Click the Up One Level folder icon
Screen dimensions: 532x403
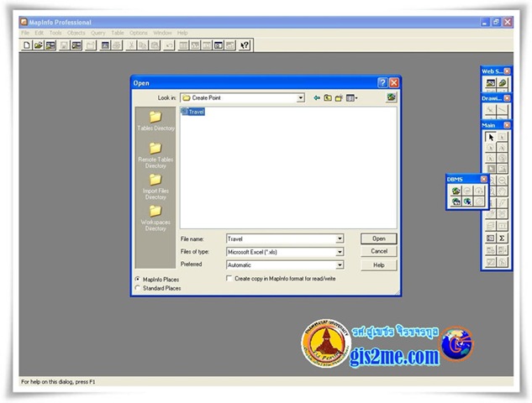(328, 98)
